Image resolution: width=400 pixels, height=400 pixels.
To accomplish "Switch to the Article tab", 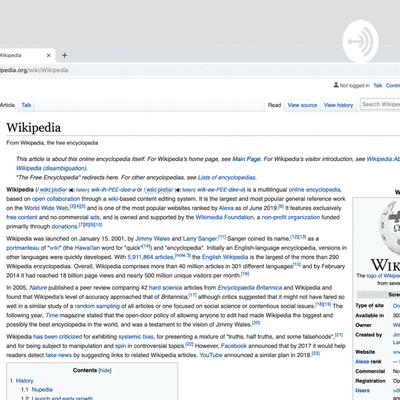I will pos(7,105).
